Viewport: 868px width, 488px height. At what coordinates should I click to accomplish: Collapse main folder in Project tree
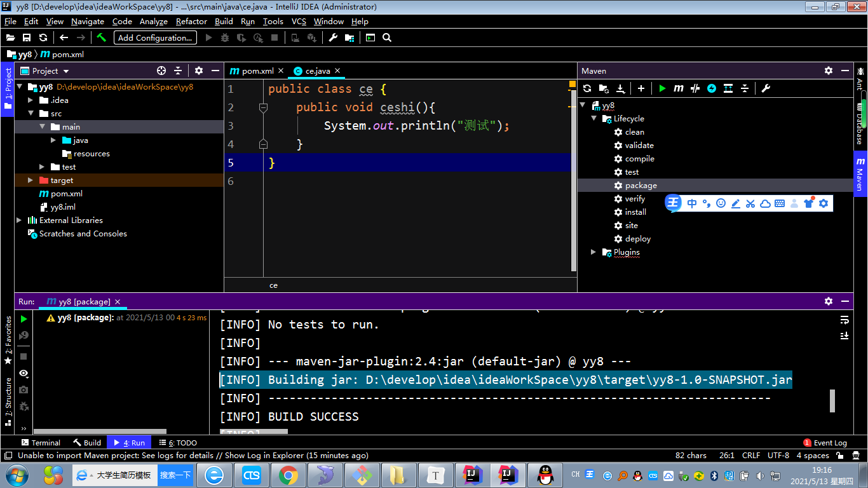tap(42, 127)
